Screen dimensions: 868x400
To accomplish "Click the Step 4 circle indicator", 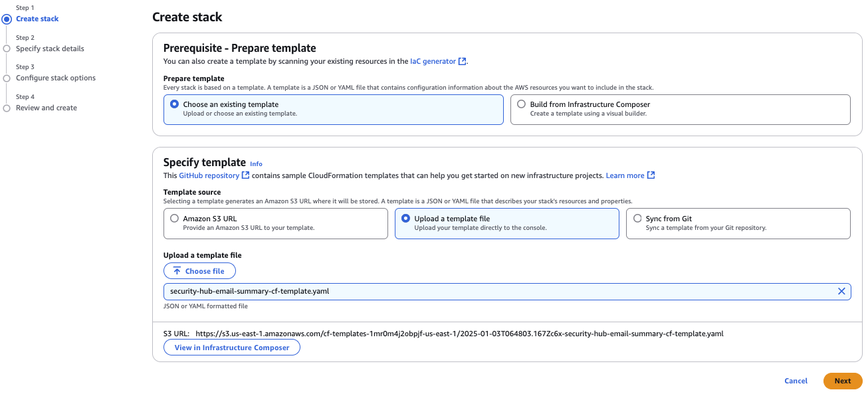I will tap(8, 107).
